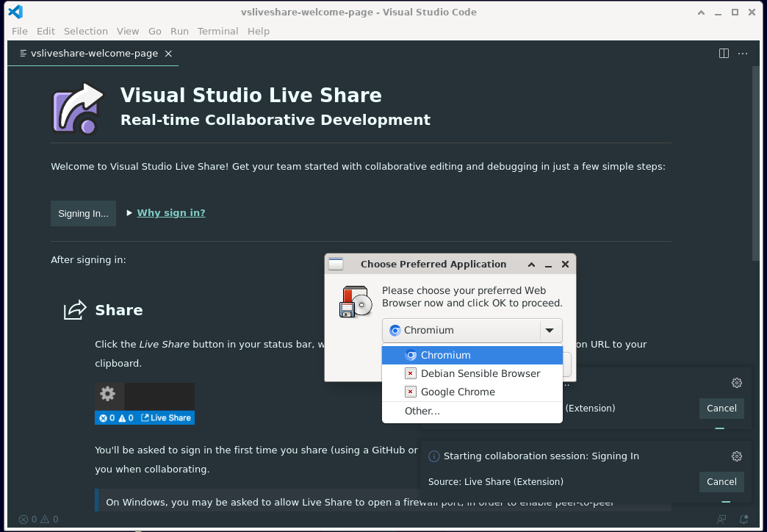Click the editor vertical scrollbar
The image size is (767, 532).
click(756, 162)
